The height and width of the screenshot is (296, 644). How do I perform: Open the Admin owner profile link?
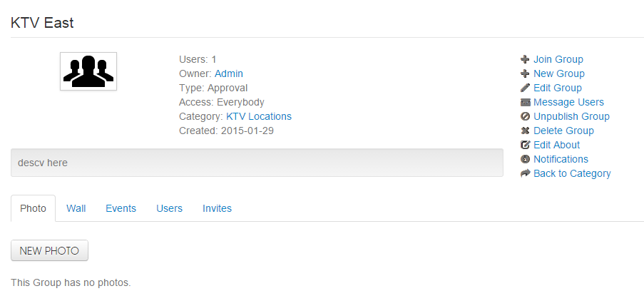pyautogui.click(x=229, y=74)
